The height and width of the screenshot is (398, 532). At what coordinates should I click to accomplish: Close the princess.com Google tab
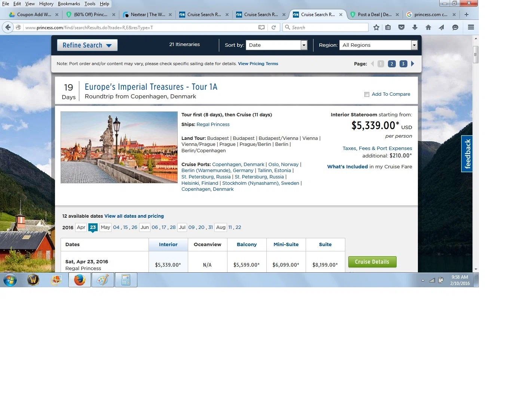454,15
